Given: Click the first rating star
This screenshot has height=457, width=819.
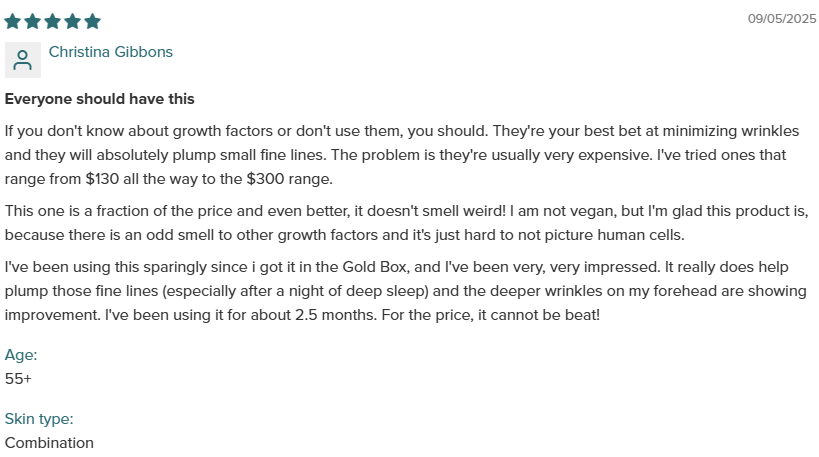Looking at the screenshot, I should click(x=13, y=21).
